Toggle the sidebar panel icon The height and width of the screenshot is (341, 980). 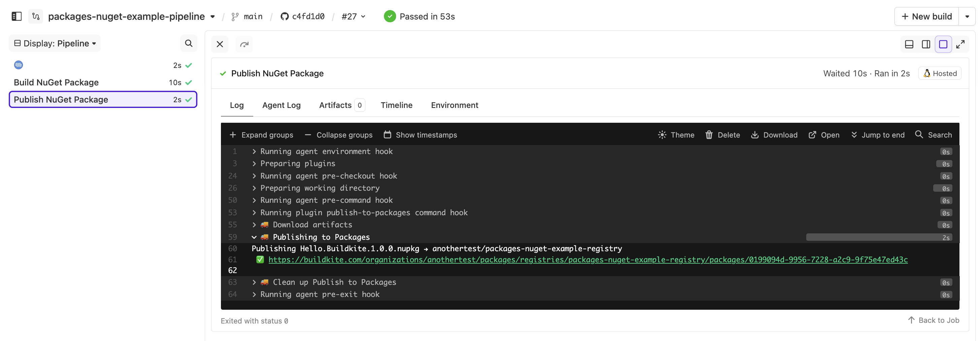17,16
